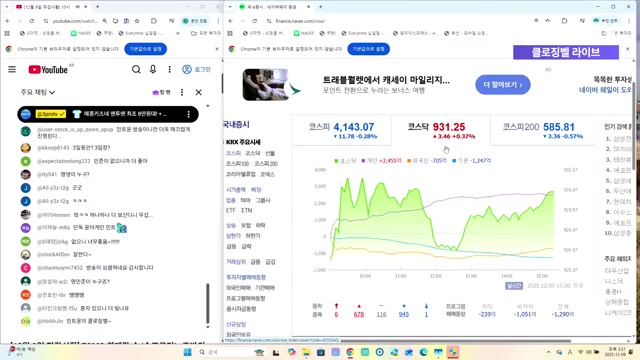The image size is (640, 360).
Task: Open the pinned message options menu
Action: click(x=189, y=114)
